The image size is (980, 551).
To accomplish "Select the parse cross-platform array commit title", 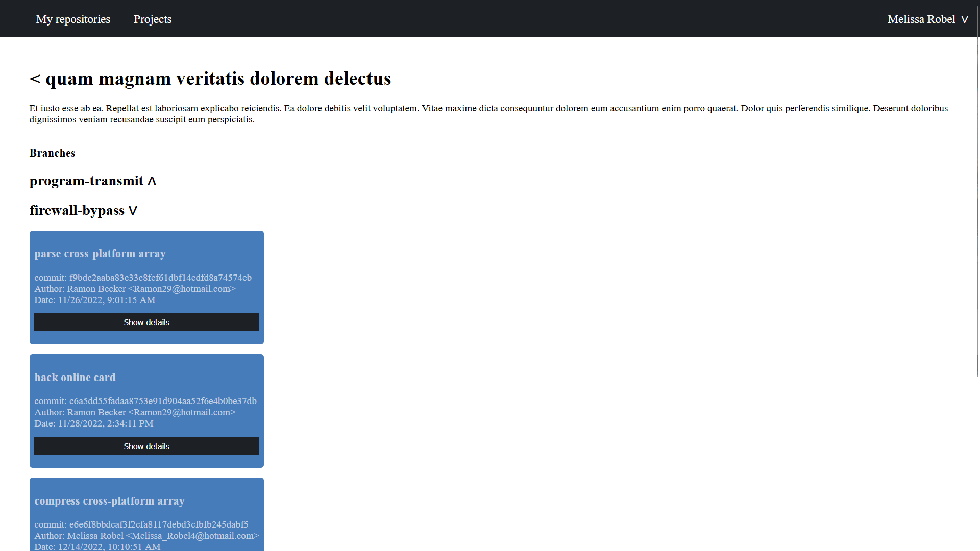I will pos(100,254).
